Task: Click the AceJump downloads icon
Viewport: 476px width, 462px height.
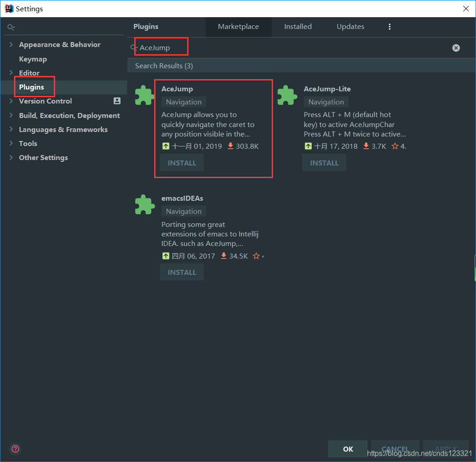Action: (x=231, y=146)
